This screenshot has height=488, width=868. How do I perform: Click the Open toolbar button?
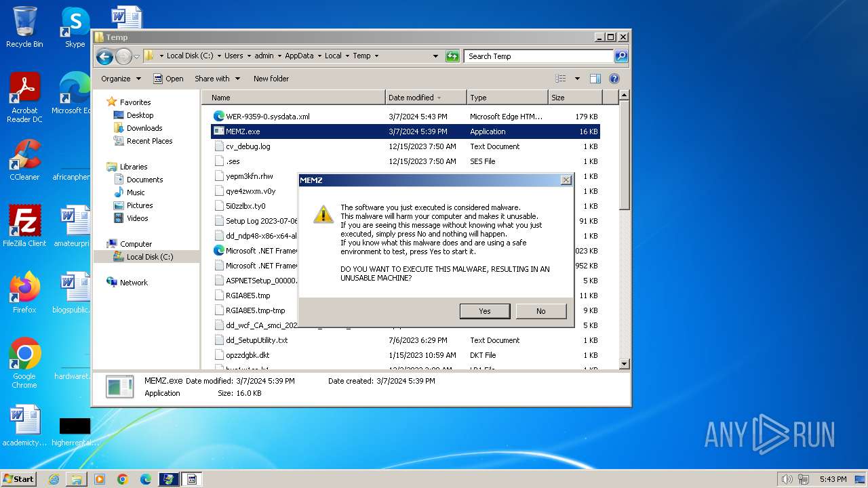168,79
